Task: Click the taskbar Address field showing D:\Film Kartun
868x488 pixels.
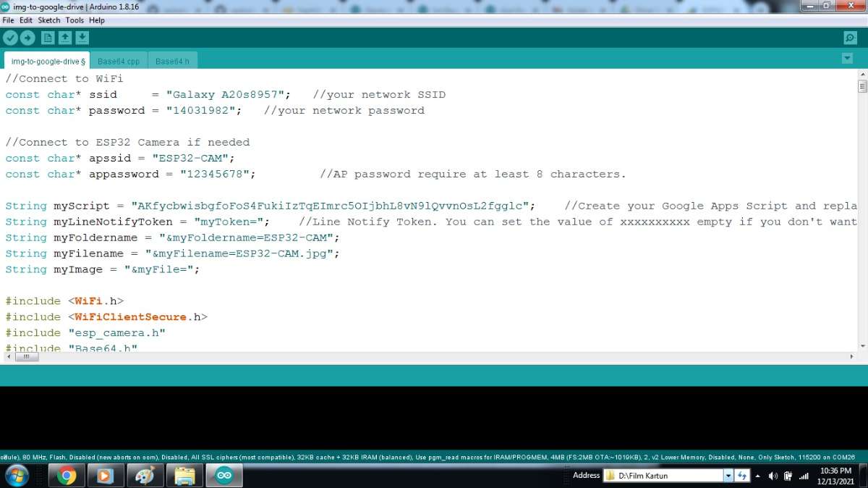Action: pyautogui.click(x=664, y=476)
